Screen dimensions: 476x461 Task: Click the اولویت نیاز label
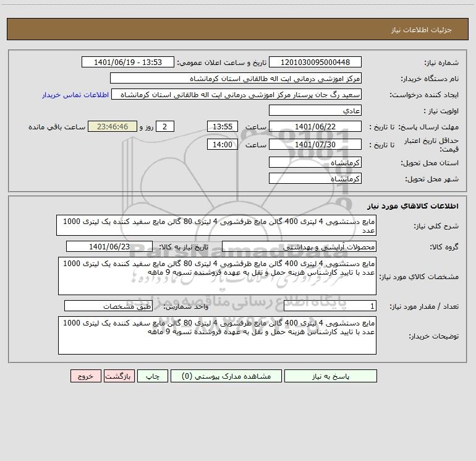[x=441, y=111]
